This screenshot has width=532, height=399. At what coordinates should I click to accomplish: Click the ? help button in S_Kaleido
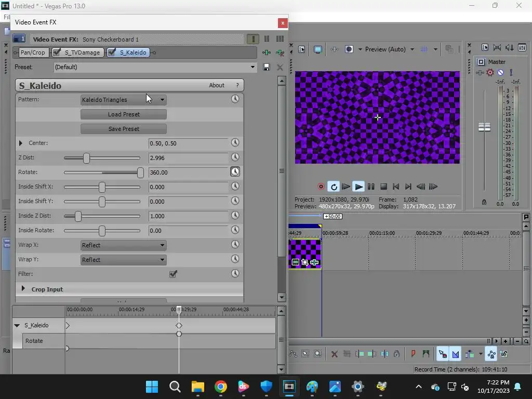pos(237,85)
